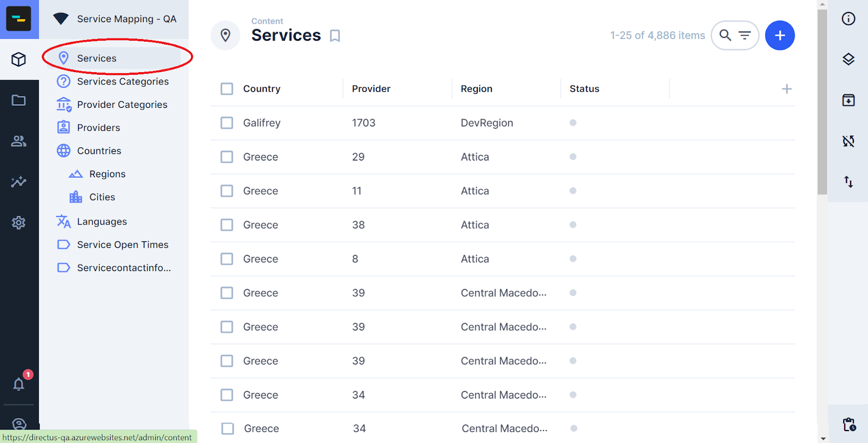868x443 pixels.
Task: Open Services Categories collection
Action: (123, 81)
